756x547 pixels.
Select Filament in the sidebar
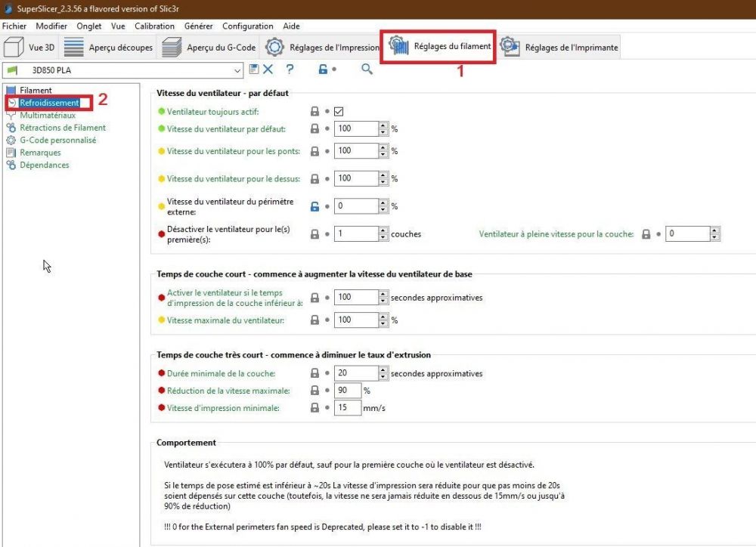pyautogui.click(x=36, y=90)
